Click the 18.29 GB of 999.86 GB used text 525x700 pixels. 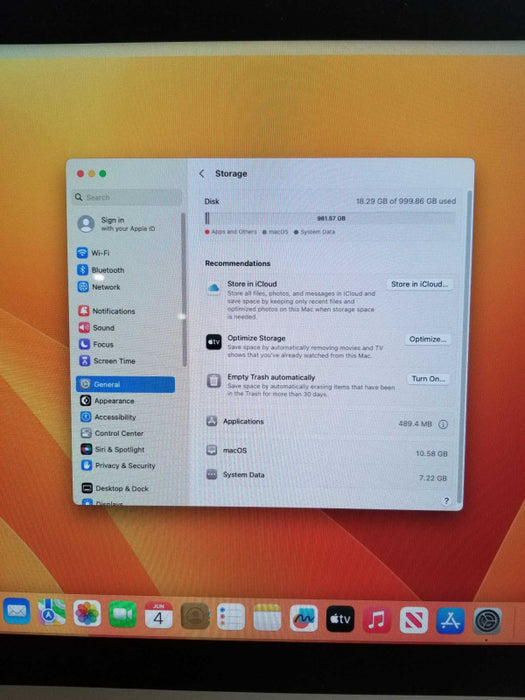[406, 201]
